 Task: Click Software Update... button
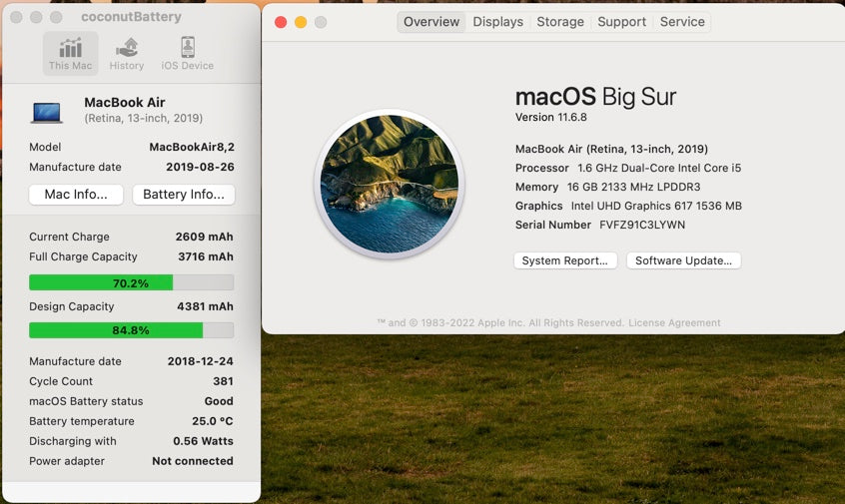point(683,260)
